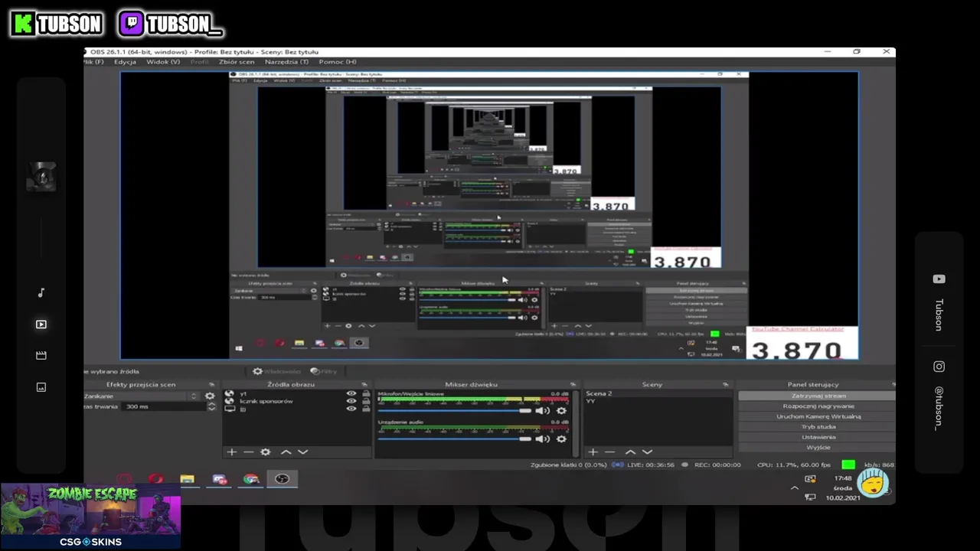980x551 pixels.
Task: Open transition properties gear next to Zanikanie
Action: (x=209, y=396)
